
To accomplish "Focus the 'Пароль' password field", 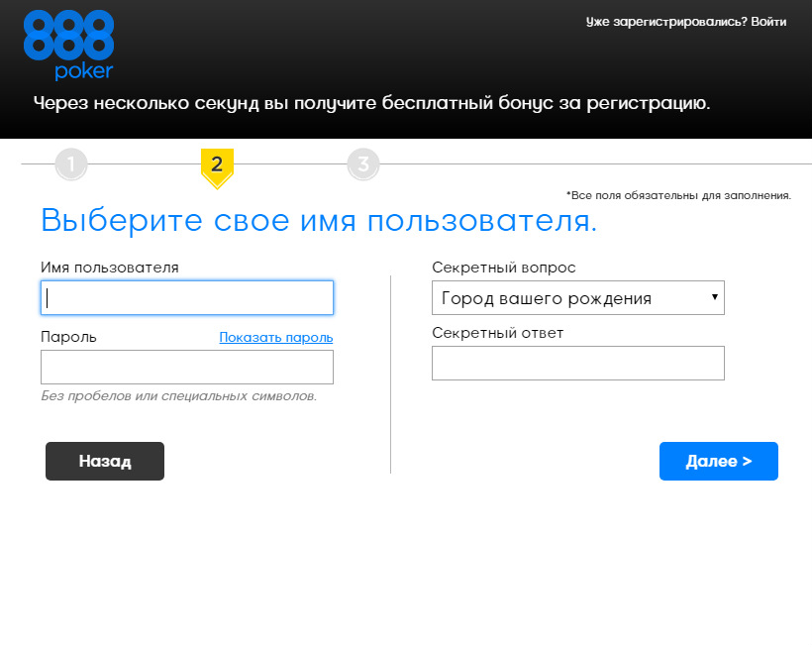I will click(186, 367).
